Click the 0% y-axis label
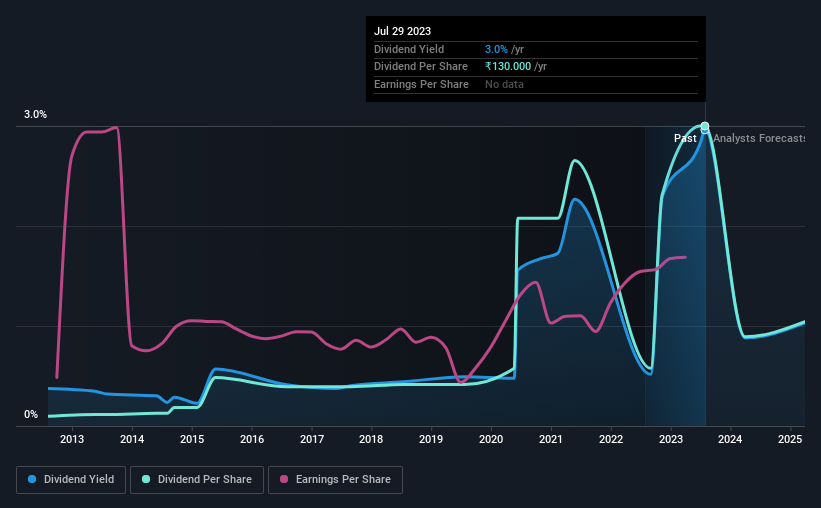Viewport: 821px width, 508px height. click(31, 414)
